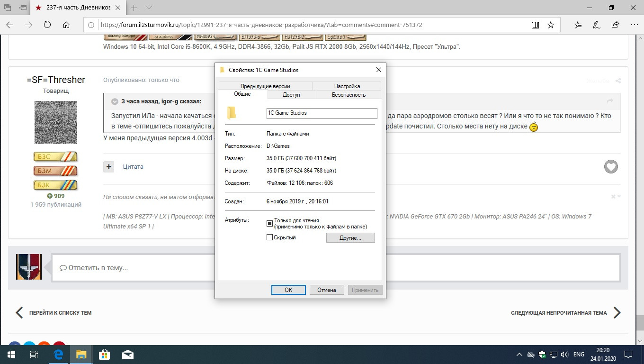
Task: Open the Windows Start menu
Action: pos(11,354)
